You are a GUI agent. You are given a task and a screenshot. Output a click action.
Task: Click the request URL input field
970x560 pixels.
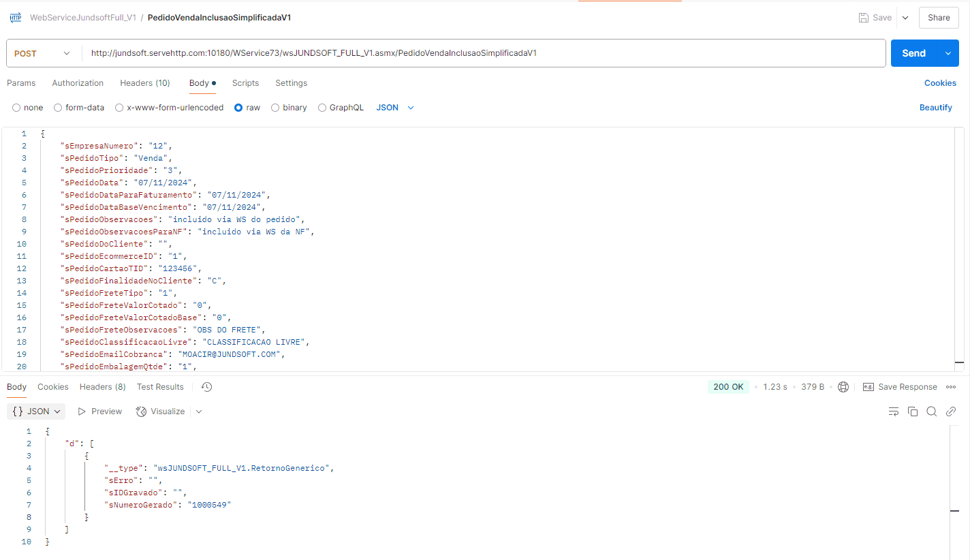[x=477, y=53]
